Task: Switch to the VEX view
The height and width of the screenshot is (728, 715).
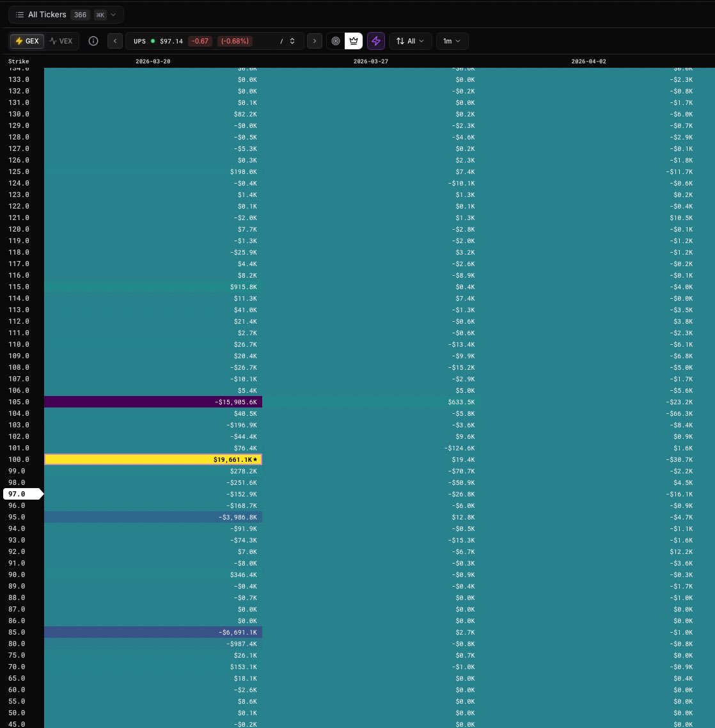Action: click(61, 41)
